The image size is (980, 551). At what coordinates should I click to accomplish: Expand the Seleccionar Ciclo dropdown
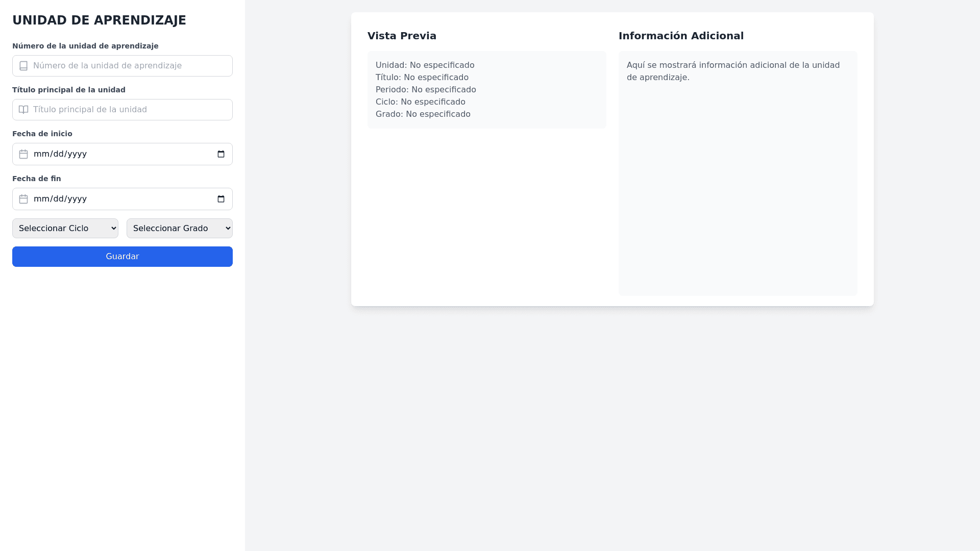click(x=65, y=229)
